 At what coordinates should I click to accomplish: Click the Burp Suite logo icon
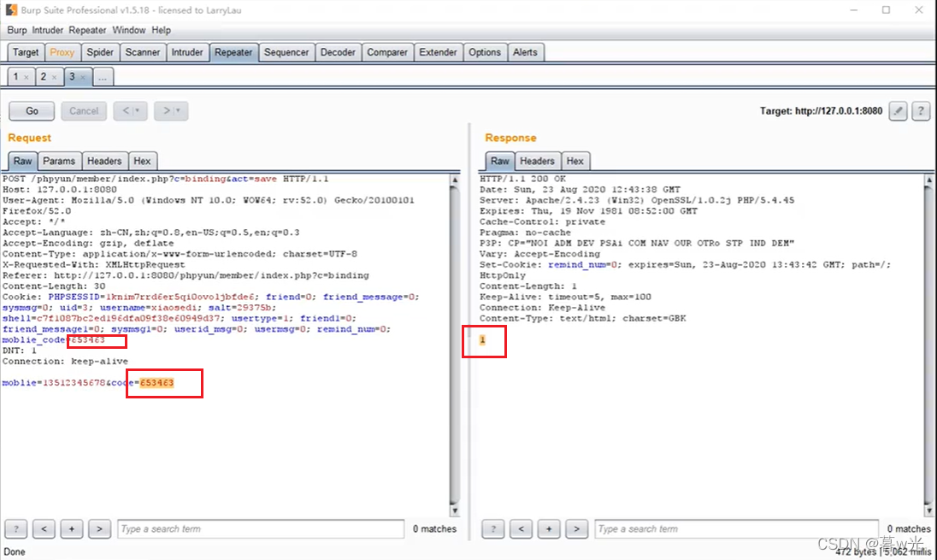coord(11,9)
